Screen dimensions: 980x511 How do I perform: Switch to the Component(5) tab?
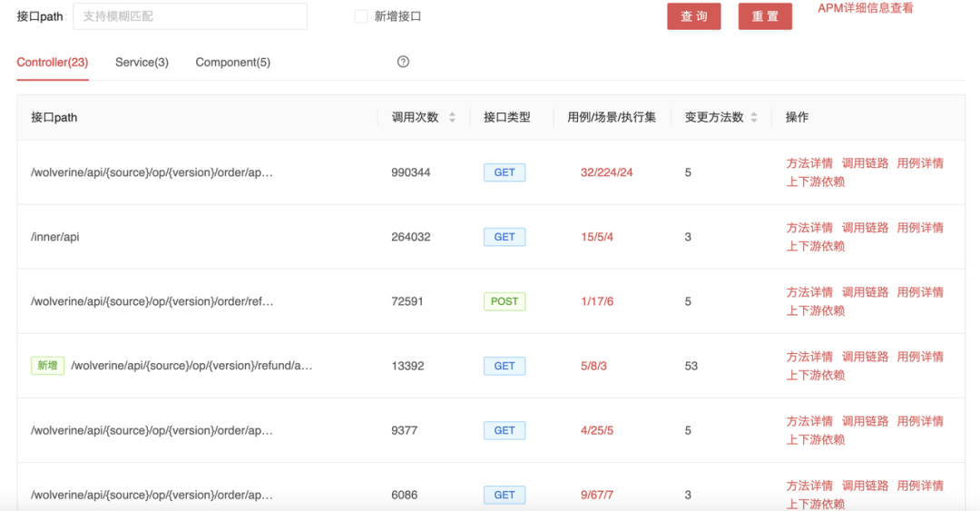point(232,62)
